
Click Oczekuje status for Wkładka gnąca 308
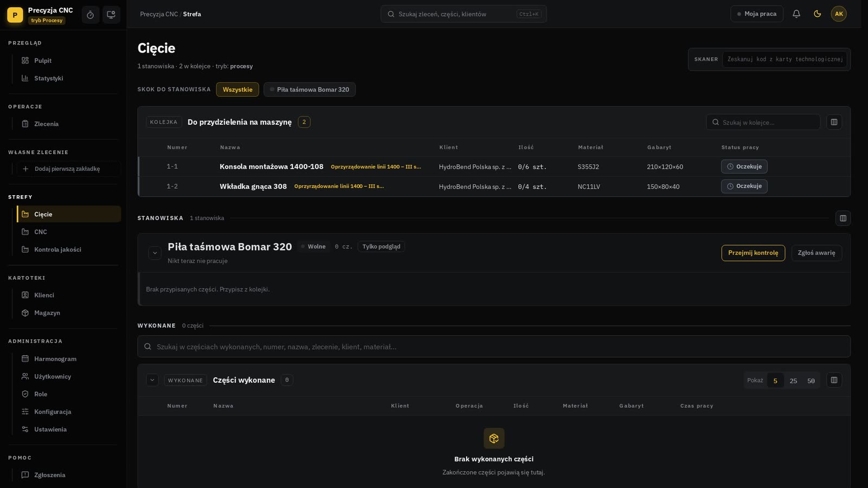[744, 186]
